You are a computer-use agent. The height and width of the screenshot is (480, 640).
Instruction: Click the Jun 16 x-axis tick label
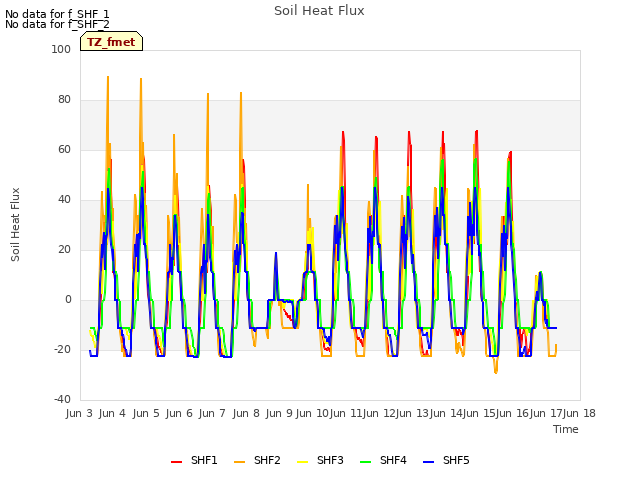coord(511,413)
